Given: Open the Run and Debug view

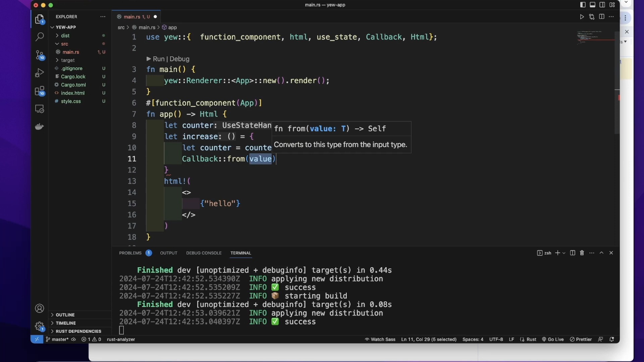Looking at the screenshot, I should [40, 73].
